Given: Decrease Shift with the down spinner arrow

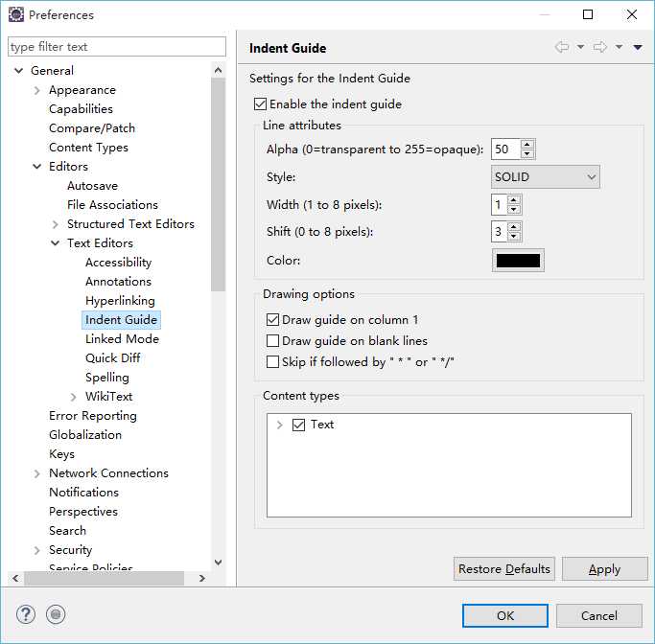Looking at the screenshot, I should (514, 237).
